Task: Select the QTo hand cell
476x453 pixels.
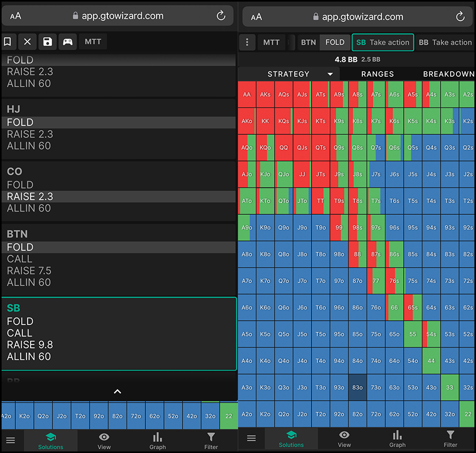Action: click(x=284, y=201)
